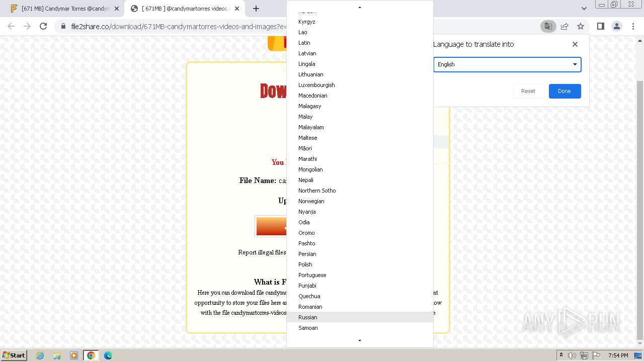Select Mongolian language option

pyautogui.click(x=360, y=169)
